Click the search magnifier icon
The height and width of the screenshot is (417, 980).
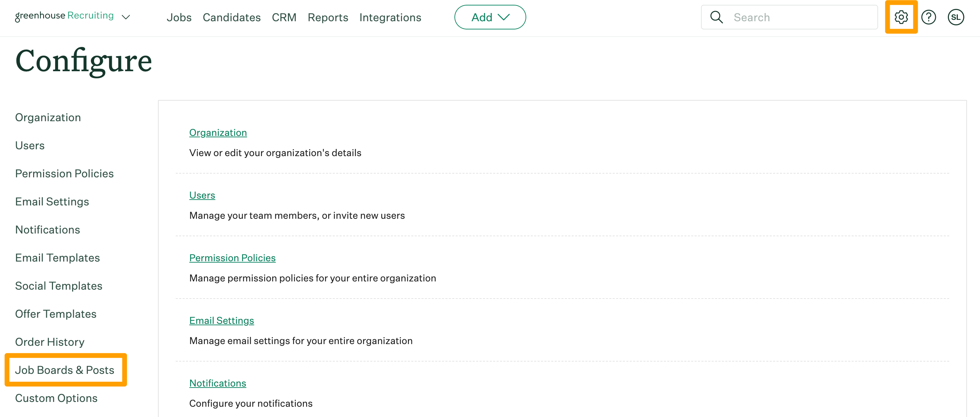tap(717, 17)
